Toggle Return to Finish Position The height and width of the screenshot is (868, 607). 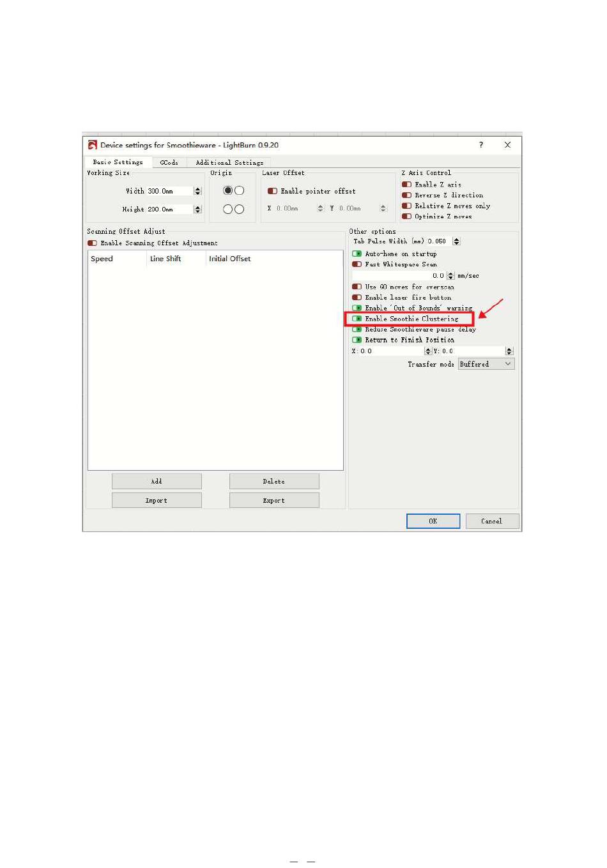click(357, 340)
